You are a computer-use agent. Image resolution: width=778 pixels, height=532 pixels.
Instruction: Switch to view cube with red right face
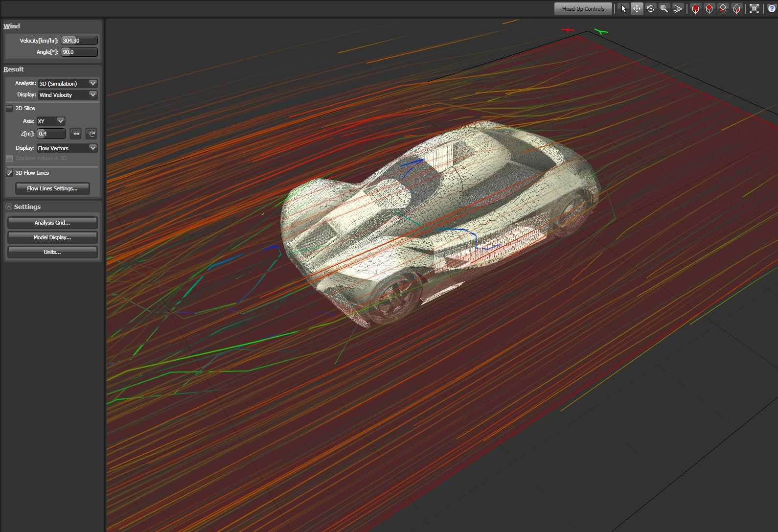pyautogui.click(x=736, y=9)
